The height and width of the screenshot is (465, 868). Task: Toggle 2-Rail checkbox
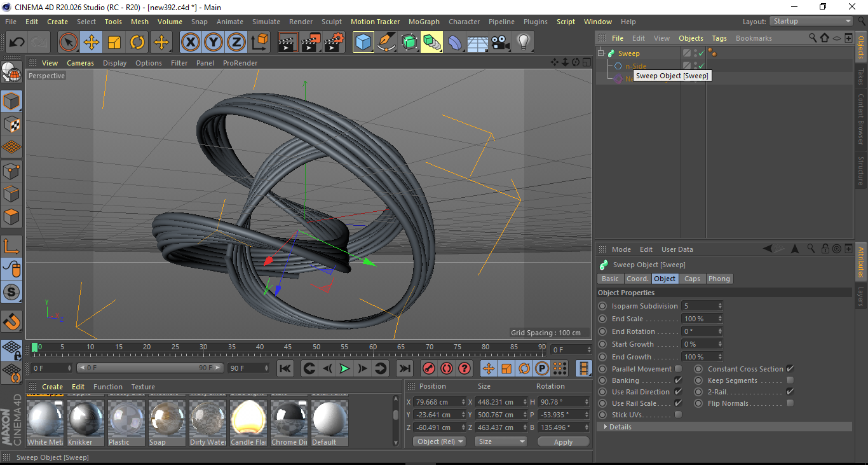pyautogui.click(x=790, y=392)
